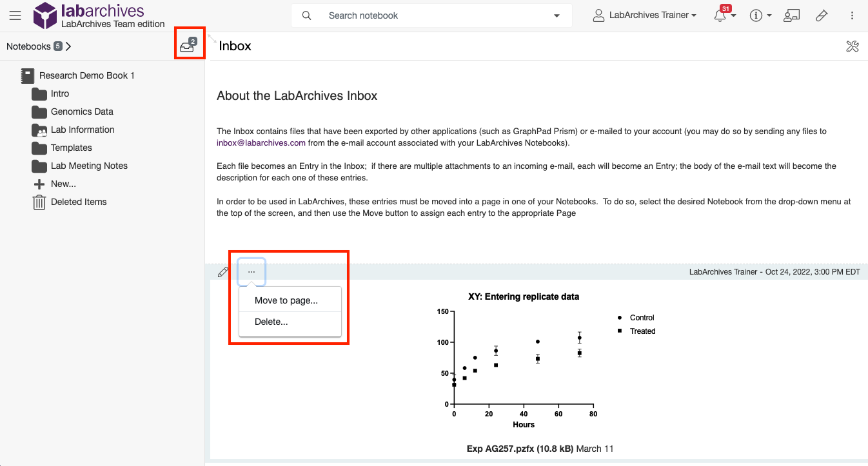The width and height of the screenshot is (868, 466).
Task: Select Move to page... menu option
Action: click(286, 300)
